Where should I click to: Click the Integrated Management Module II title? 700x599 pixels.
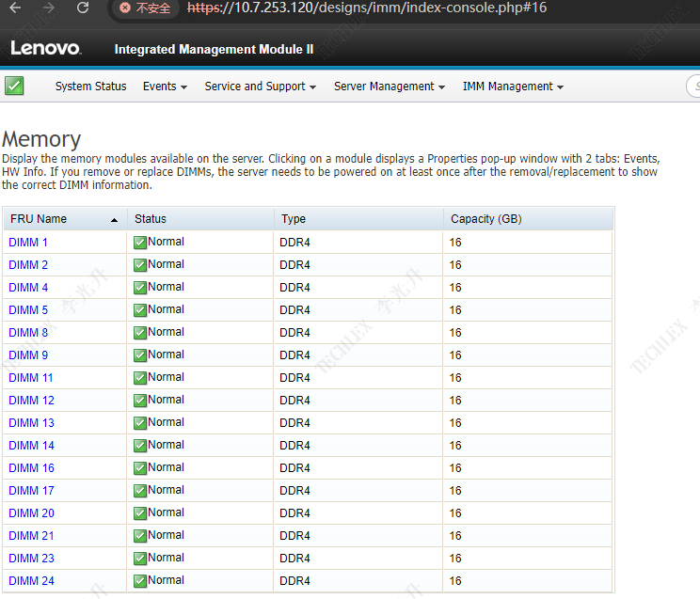[x=214, y=49]
